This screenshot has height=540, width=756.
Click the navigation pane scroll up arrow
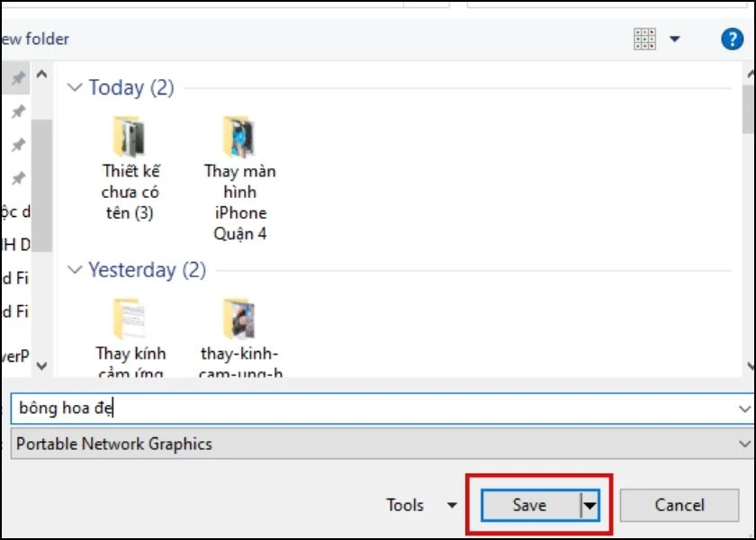click(42, 74)
